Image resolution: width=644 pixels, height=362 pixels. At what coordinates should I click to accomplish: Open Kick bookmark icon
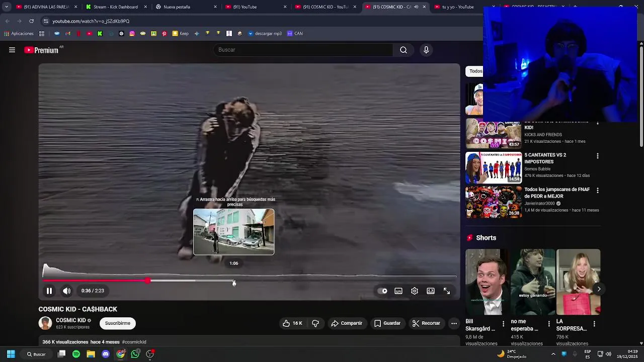(100, 34)
